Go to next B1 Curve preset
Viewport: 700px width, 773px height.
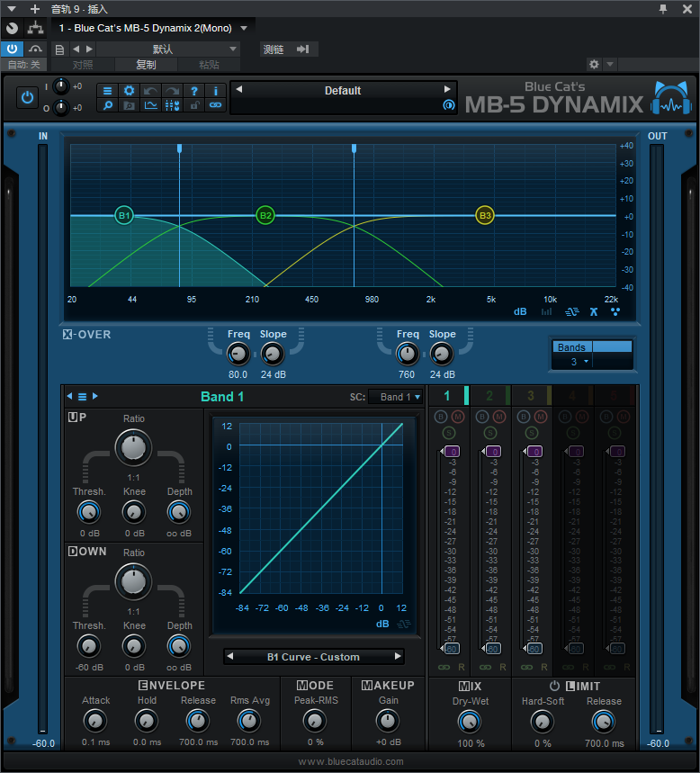(x=398, y=656)
